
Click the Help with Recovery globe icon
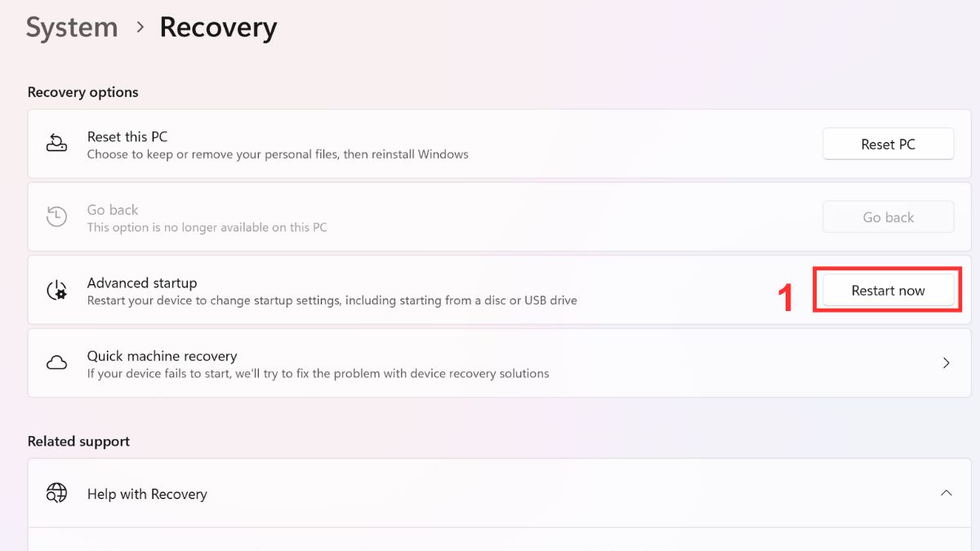point(56,493)
